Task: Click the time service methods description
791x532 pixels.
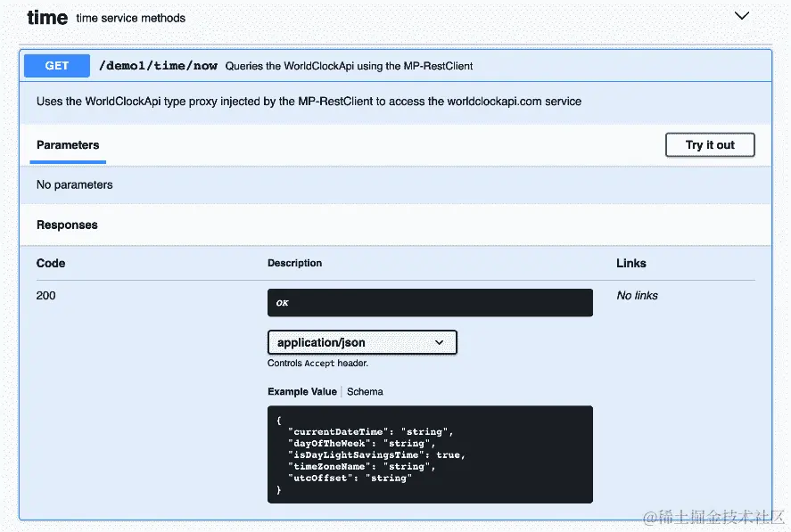Action: (131, 18)
